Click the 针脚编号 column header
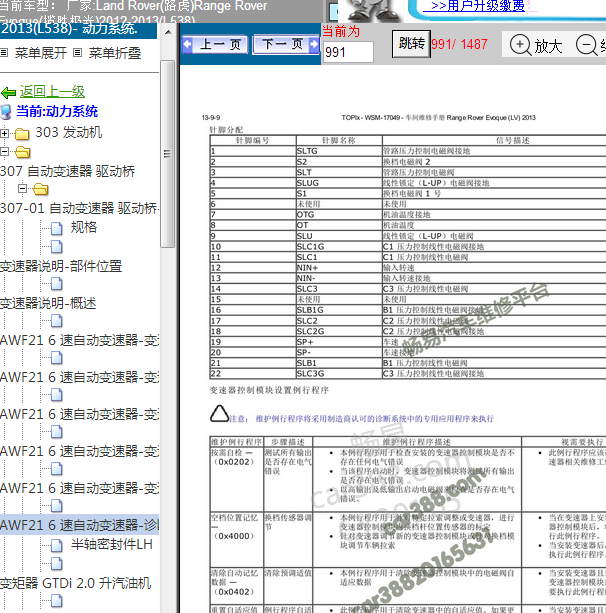Viewport: 606px width, 613px height. (253, 140)
